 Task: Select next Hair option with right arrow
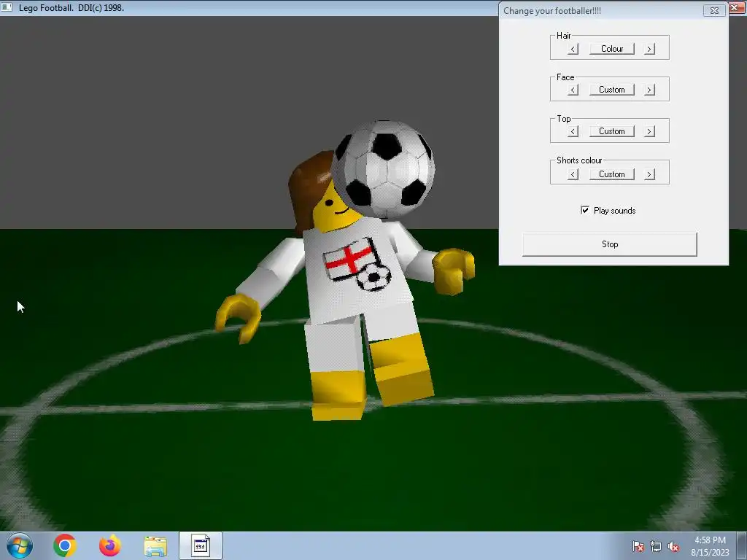[649, 49]
